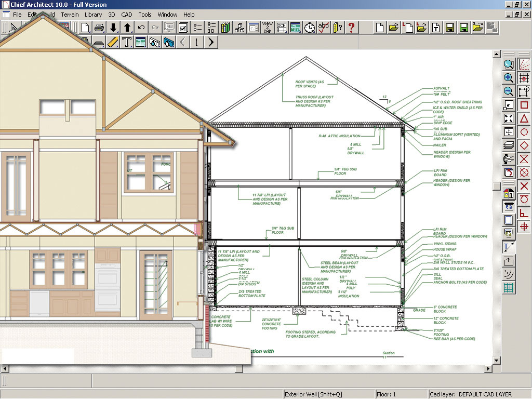The width and height of the screenshot is (532, 399).
Task: Click the vertical scrollbar thumb
Action: tap(496, 187)
